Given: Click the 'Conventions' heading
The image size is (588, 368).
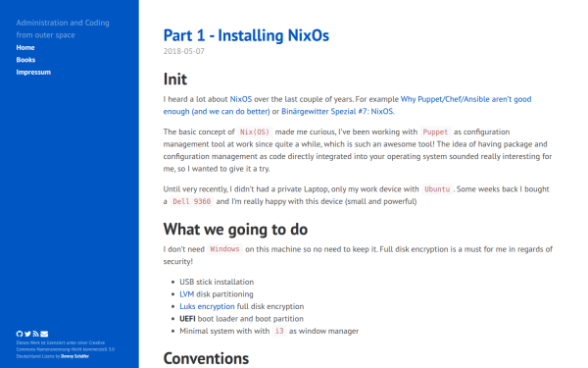Looking at the screenshot, I should (x=206, y=358).
